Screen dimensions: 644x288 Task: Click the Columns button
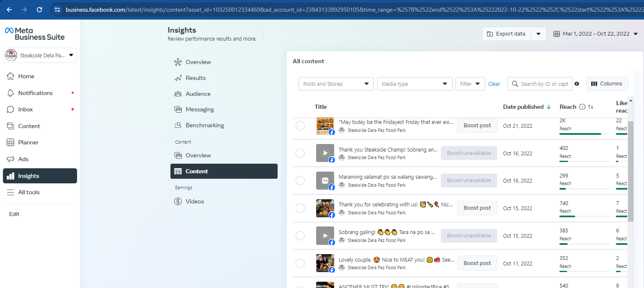[x=607, y=84]
